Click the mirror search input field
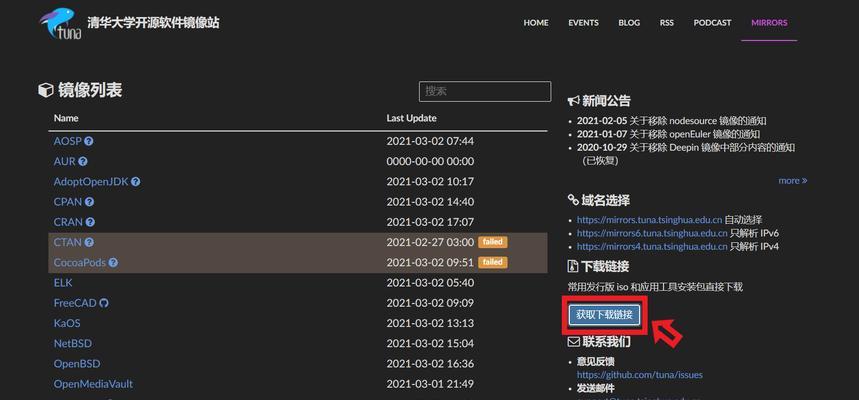Screen dimensions: 859x400 click(x=485, y=92)
